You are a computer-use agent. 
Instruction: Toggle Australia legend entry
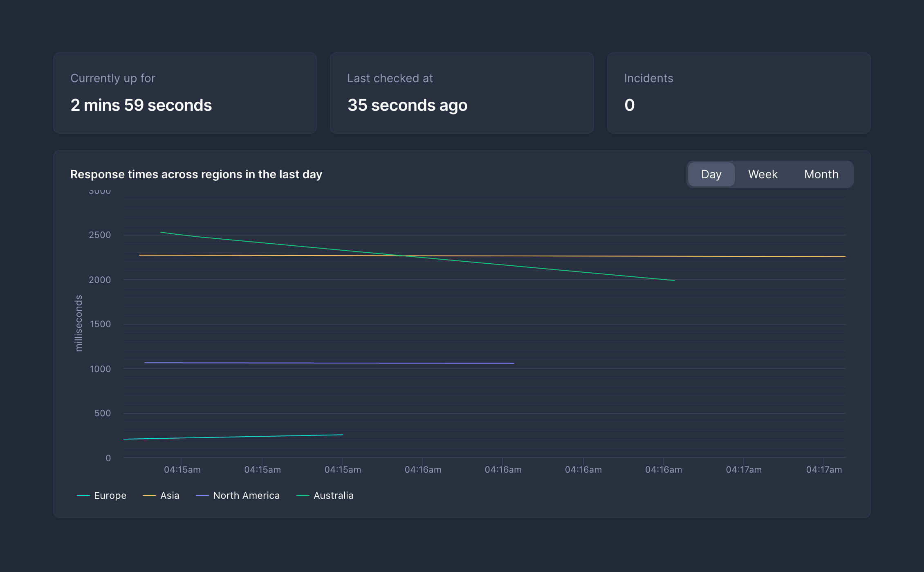coord(333,496)
